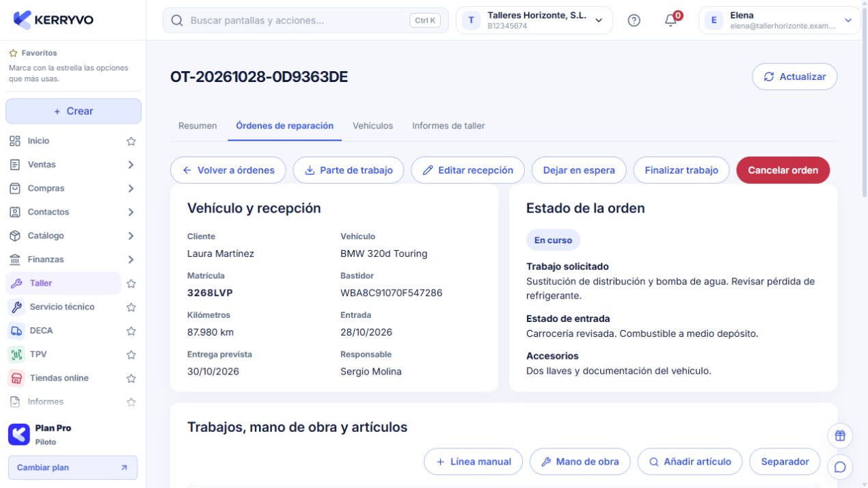The height and width of the screenshot is (488, 868).
Task: Open the chat bubble floating button
Action: [840, 467]
